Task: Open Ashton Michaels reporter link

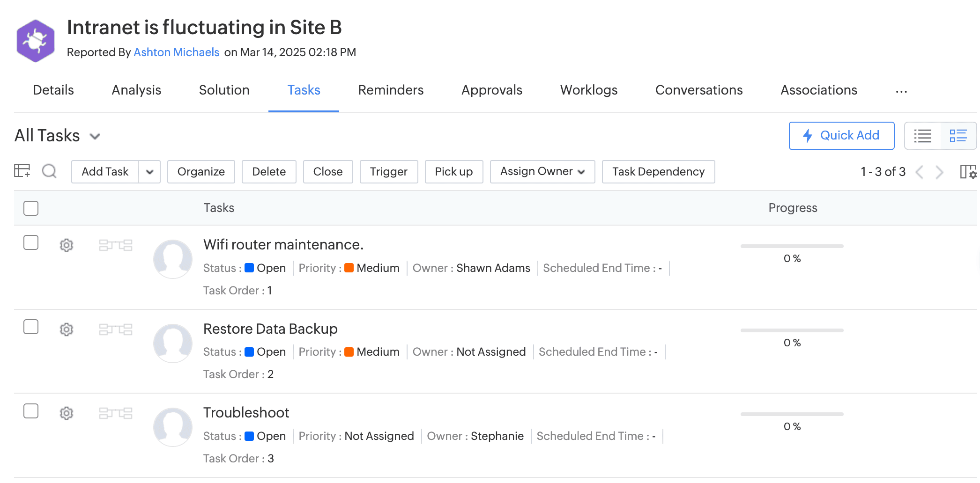Action: pyautogui.click(x=177, y=52)
